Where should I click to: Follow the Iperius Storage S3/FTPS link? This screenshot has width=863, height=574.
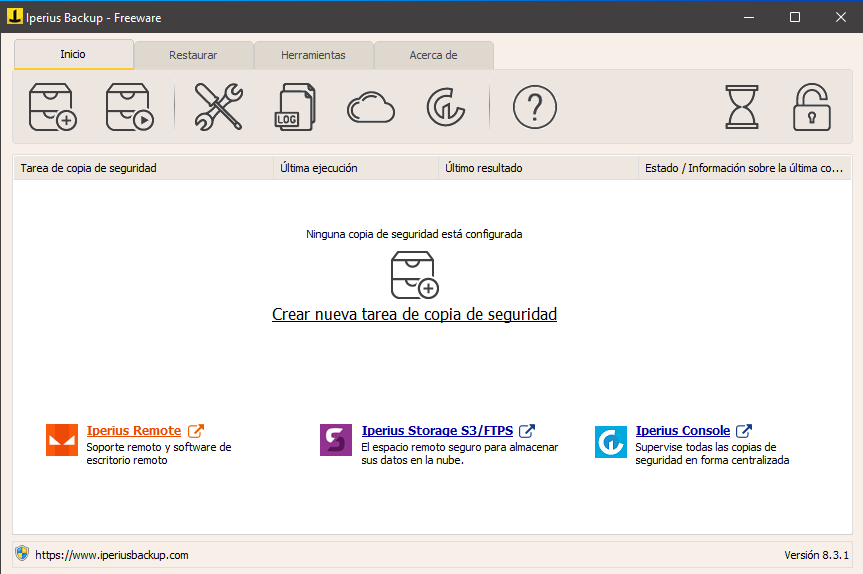coord(437,431)
